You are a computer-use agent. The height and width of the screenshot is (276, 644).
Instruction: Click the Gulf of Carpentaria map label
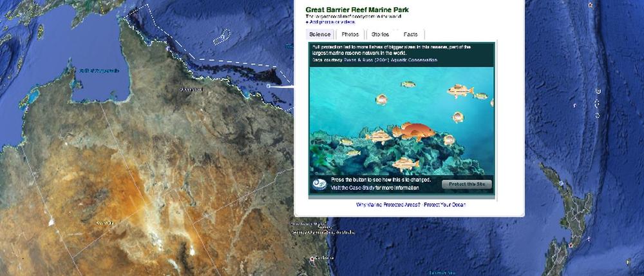tap(95, 71)
